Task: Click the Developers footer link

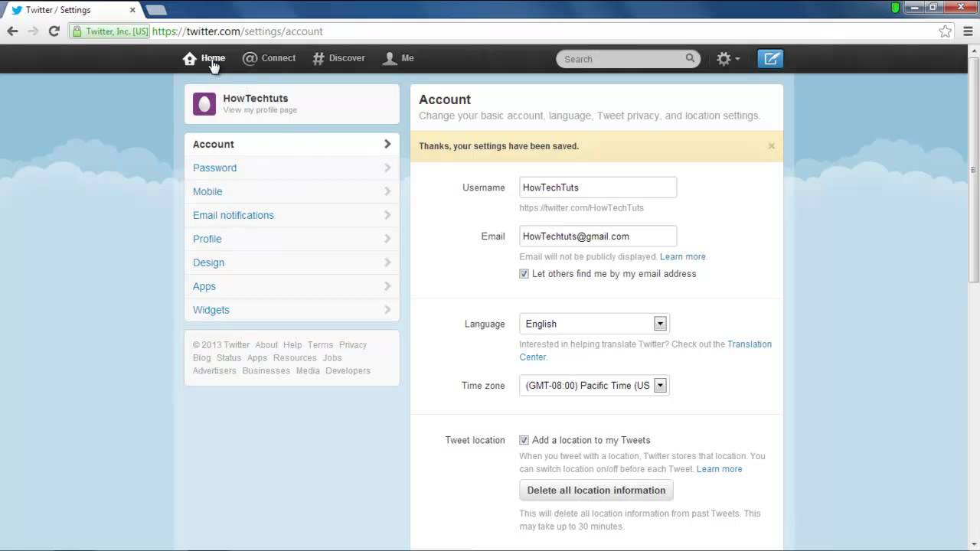Action: (348, 371)
